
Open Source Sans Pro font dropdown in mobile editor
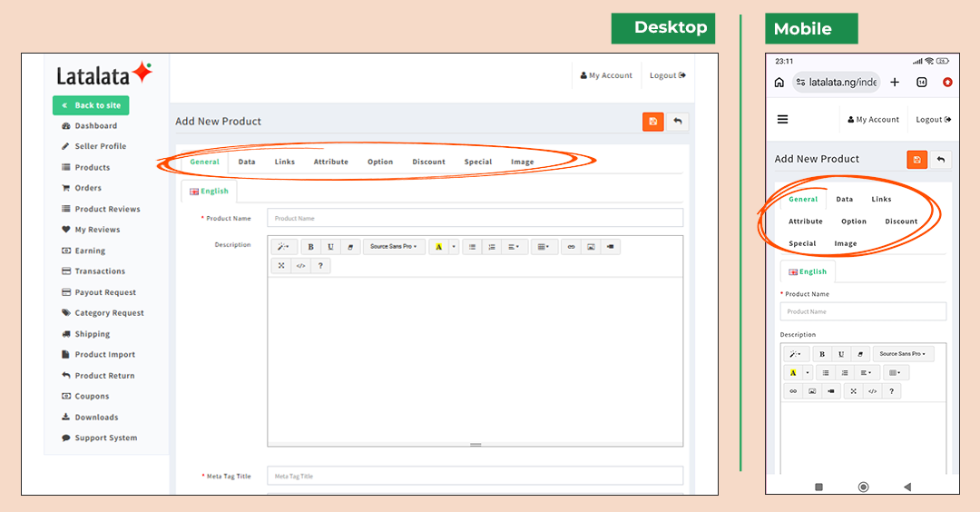903,354
